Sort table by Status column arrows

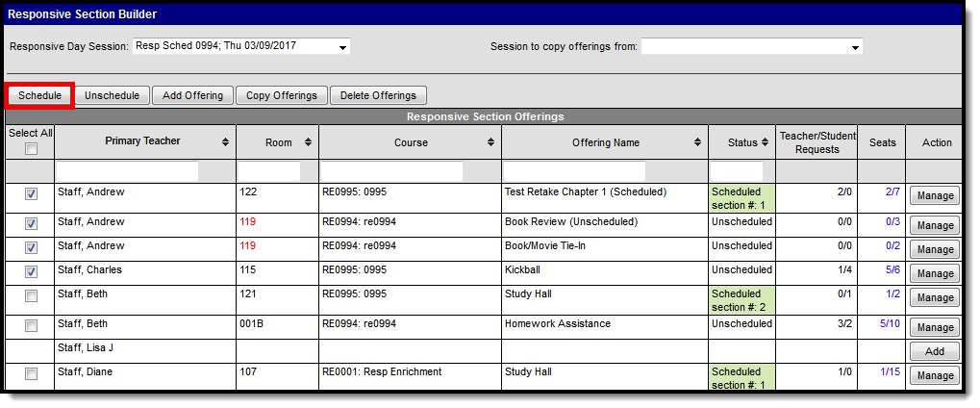click(765, 142)
